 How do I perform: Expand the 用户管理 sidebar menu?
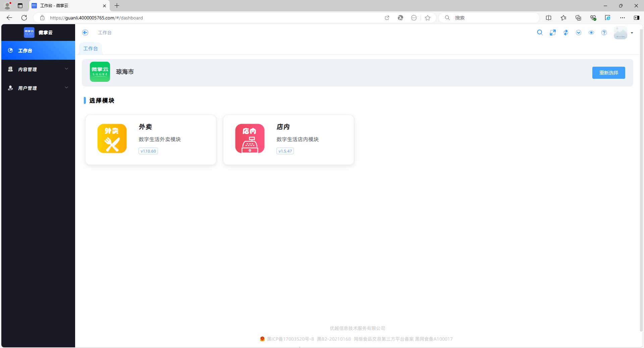pos(38,88)
